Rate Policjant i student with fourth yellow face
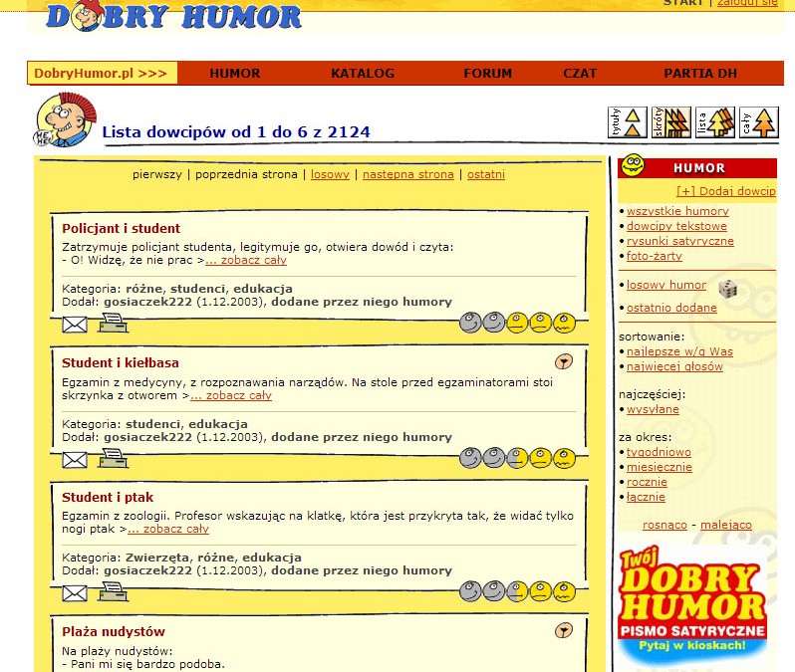 click(541, 323)
